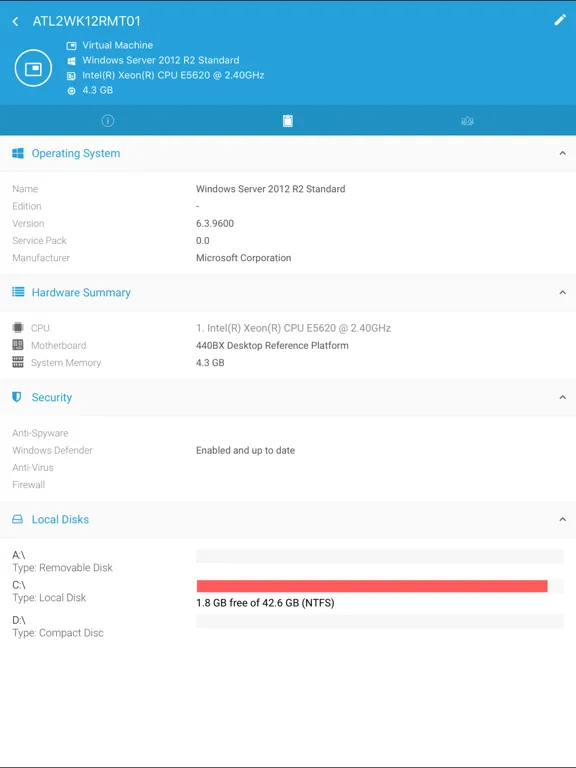Click the list icon beside Hardware Summary
The height and width of the screenshot is (768, 576).
(18, 292)
